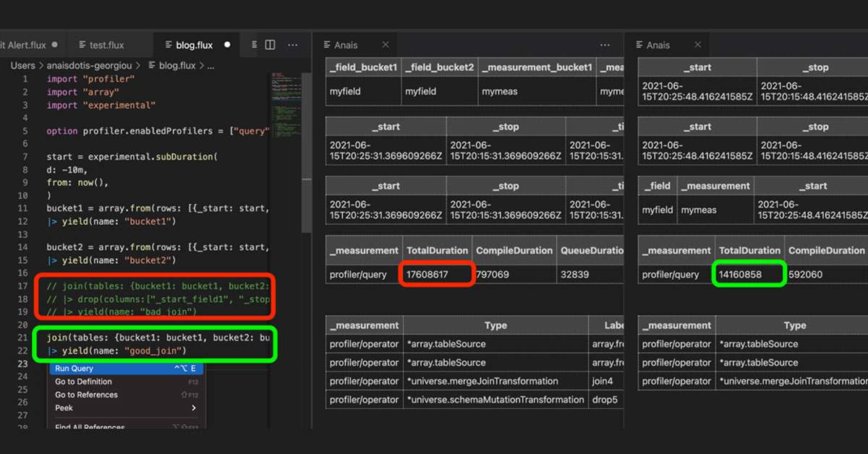Click the unsaved dot on blog.flux tab

point(227,45)
